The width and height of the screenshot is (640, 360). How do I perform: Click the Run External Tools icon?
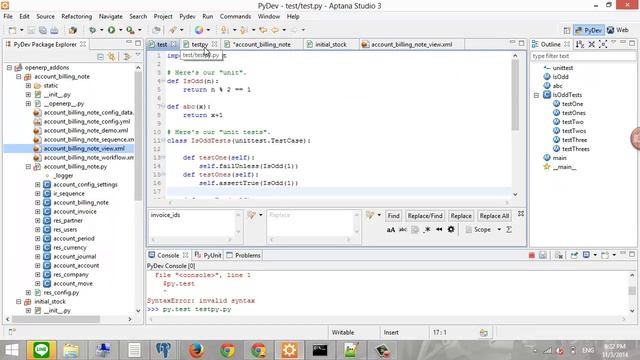[x=130, y=30]
